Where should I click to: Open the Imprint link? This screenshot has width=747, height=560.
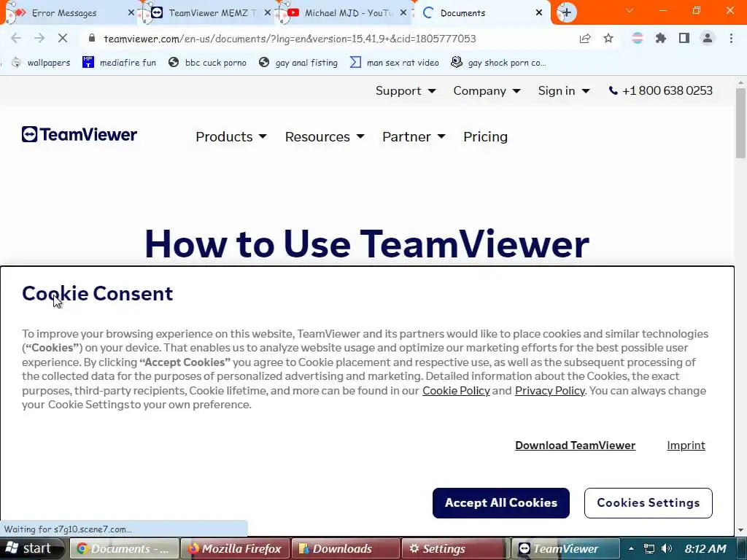(686, 446)
